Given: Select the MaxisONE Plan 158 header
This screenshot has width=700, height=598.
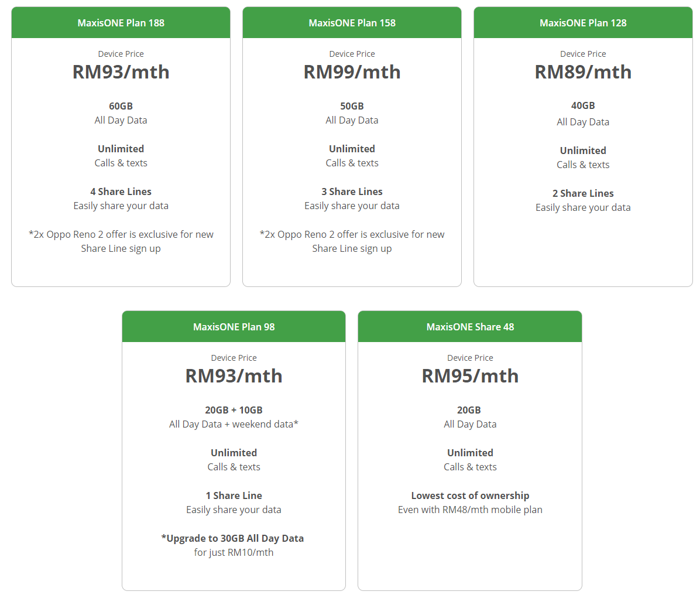Looking at the screenshot, I should (x=352, y=23).
